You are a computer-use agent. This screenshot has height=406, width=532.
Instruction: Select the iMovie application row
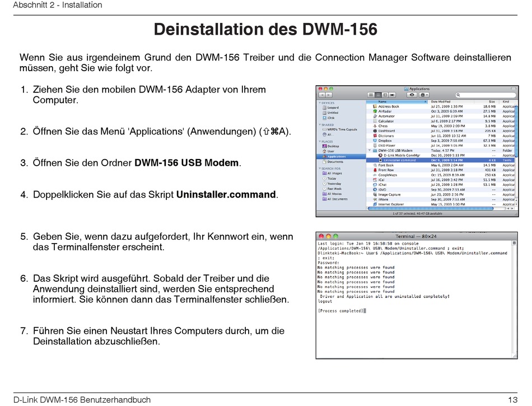pyautogui.click(x=441, y=199)
